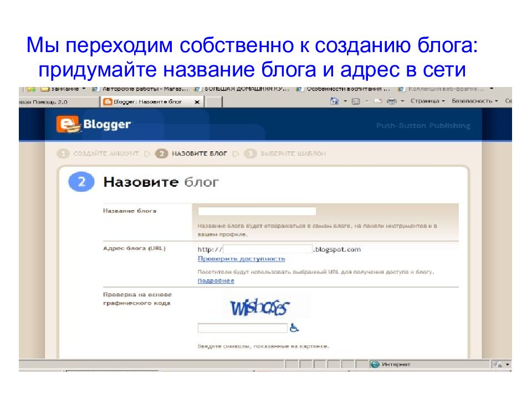Click the printer icon in browser toolbar
This screenshot has width=532, height=399.
(x=391, y=101)
